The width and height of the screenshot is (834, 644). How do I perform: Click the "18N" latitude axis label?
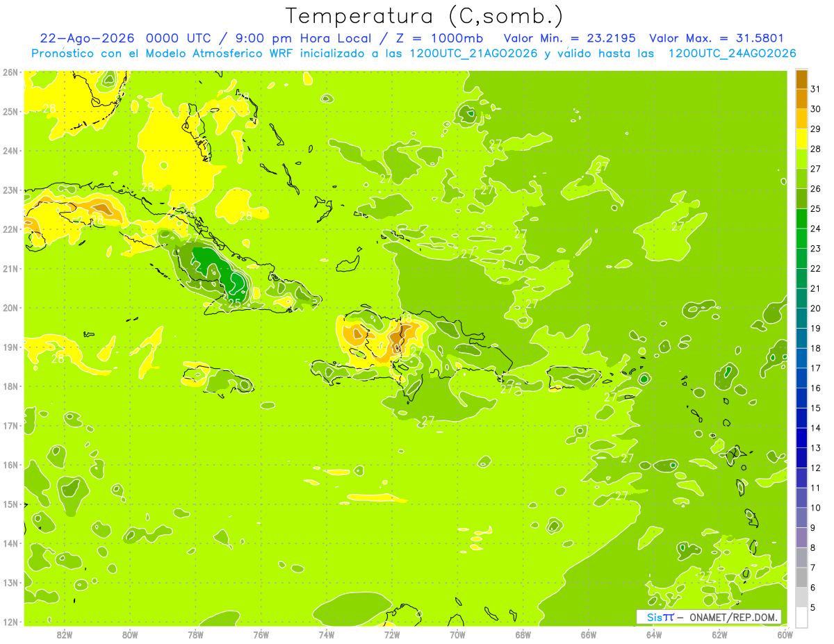coord(10,386)
